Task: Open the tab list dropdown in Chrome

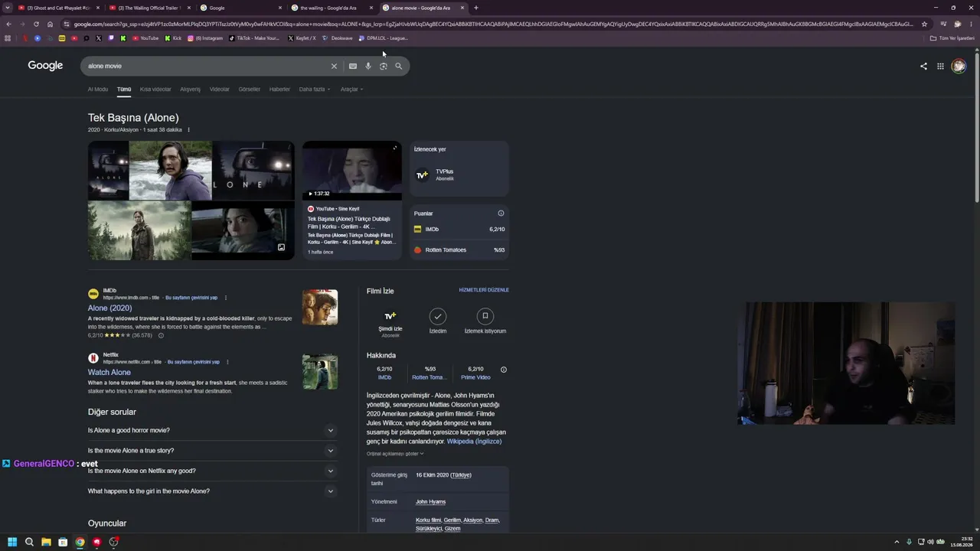Action: 8,8
